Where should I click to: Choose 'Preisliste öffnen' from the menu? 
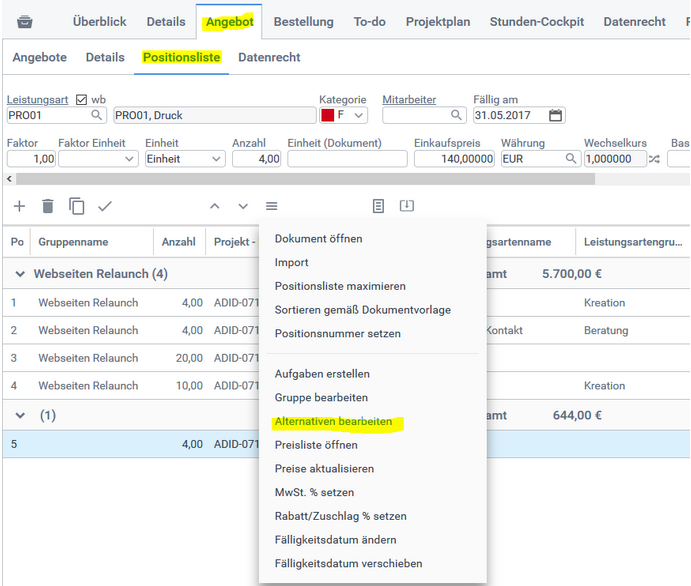tap(315, 445)
